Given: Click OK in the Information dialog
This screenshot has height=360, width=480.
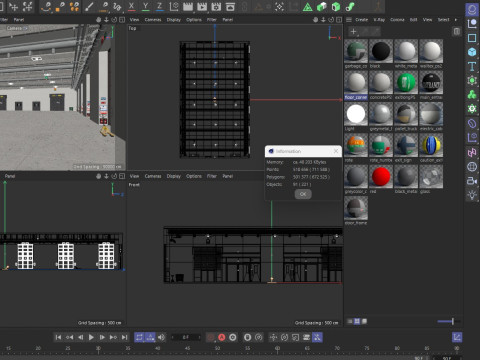Looking at the screenshot, I should 303,194.
